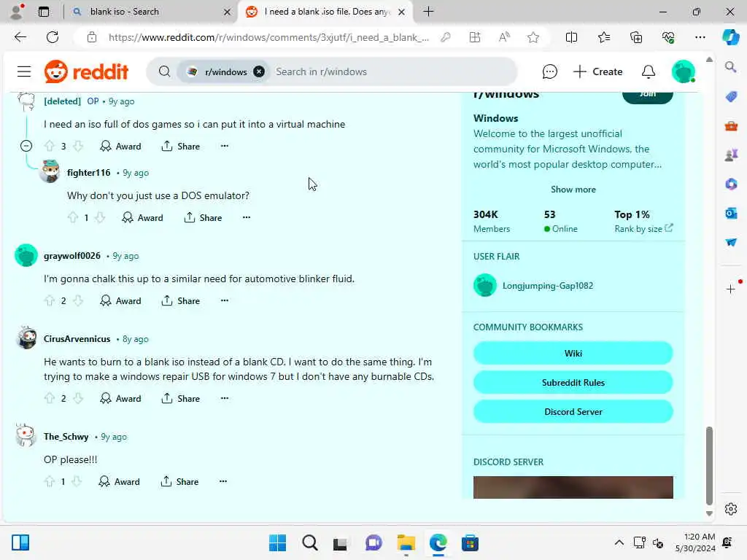This screenshot has width=747, height=560.
Task: Open Edge sidebar settings gear
Action: coord(731,508)
